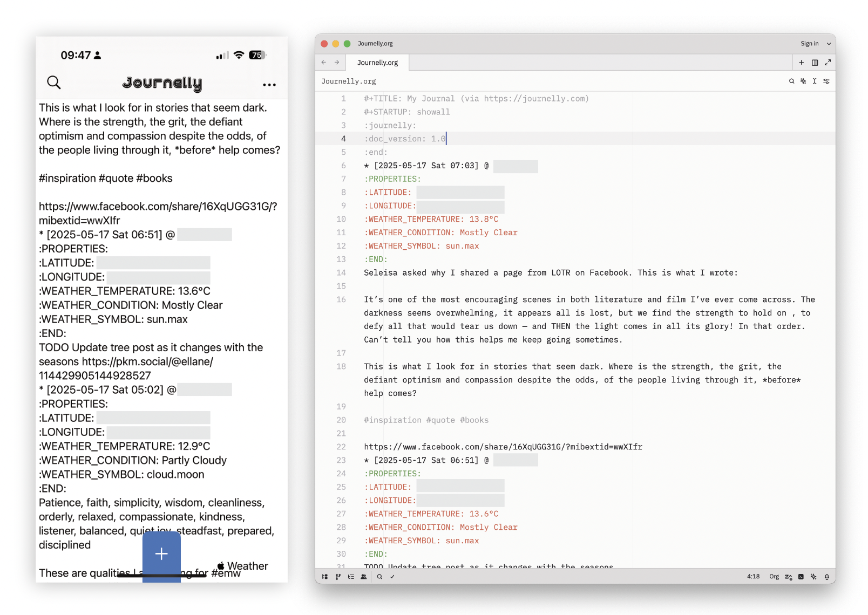This screenshot has height=615, width=868.
Task: Open the Org language selector
Action: [774, 577]
